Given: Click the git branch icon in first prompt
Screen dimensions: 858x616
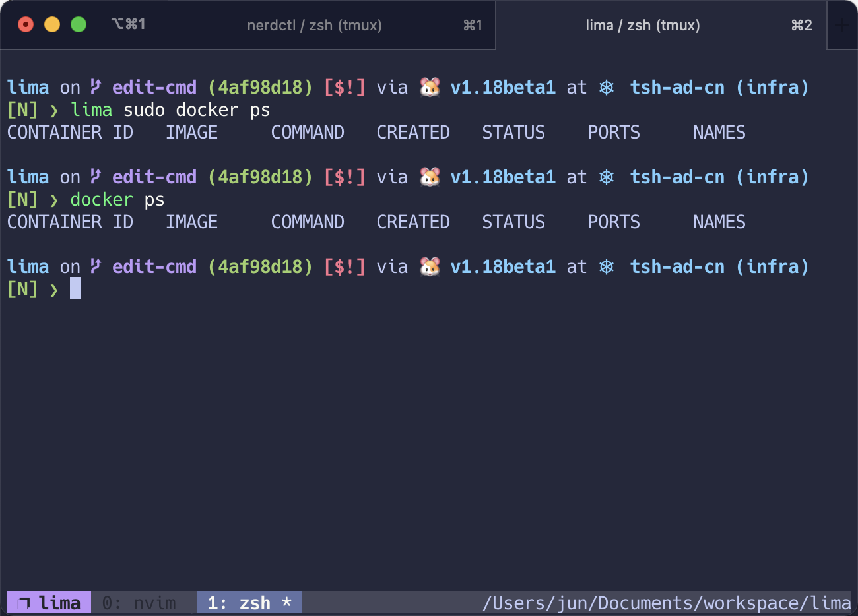Looking at the screenshot, I should click(x=96, y=86).
